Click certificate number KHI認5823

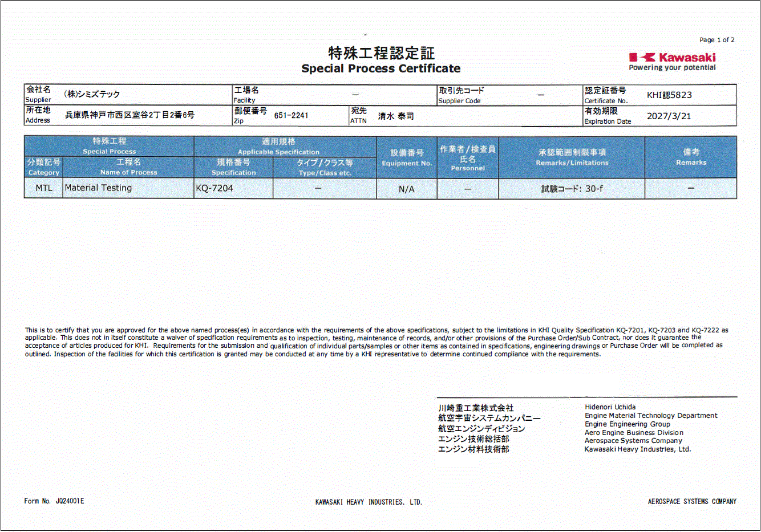click(669, 95)
